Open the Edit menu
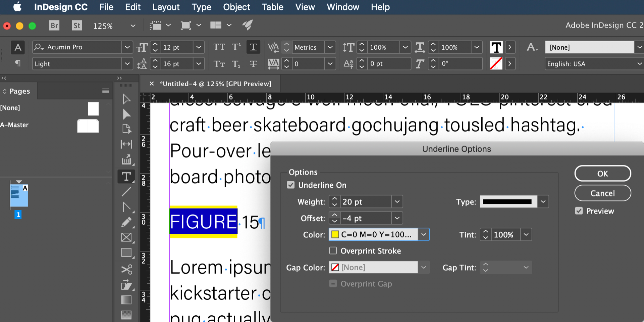Image resolution: width=644 pixels, height=322 pixels. coord(133,7)
